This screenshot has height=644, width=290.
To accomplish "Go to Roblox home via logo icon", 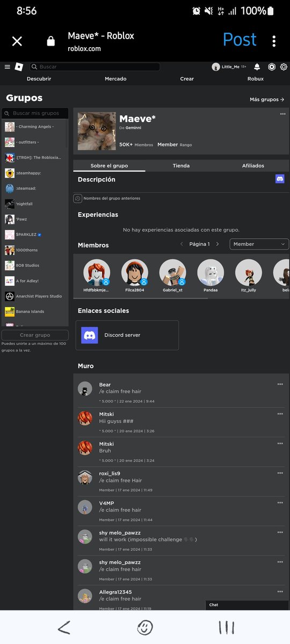I will point(19,67).
